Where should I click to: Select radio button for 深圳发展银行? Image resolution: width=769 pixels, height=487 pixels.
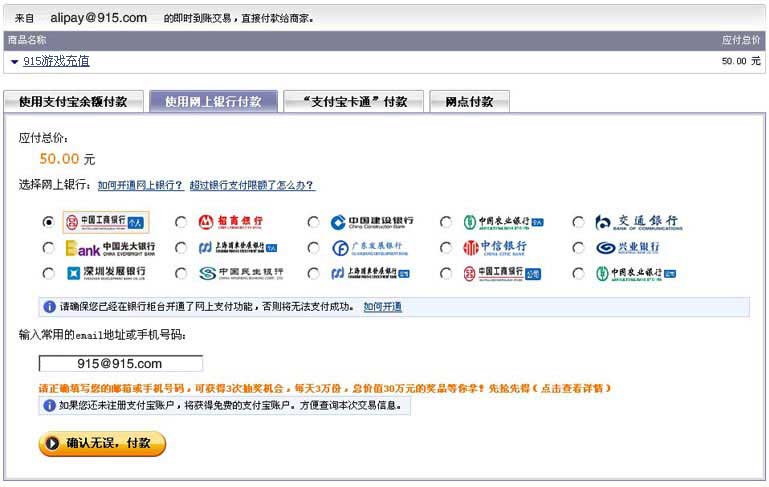click(48, 273)
